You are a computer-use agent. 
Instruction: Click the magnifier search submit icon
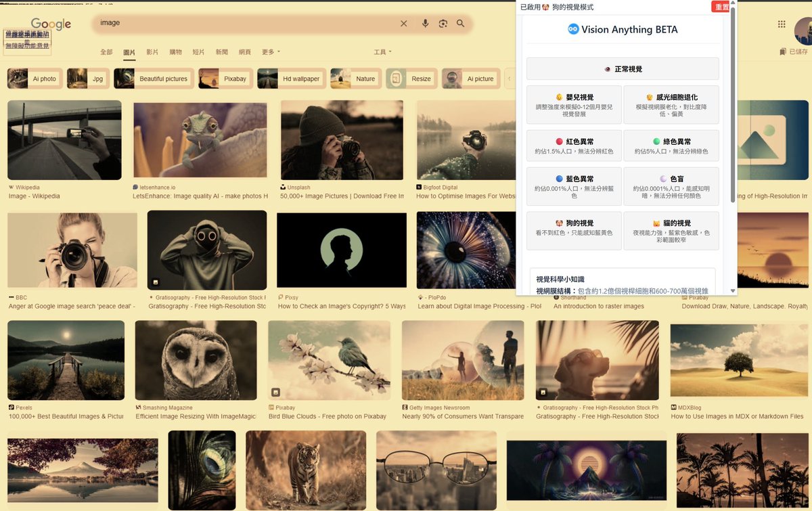pos(461,24)
